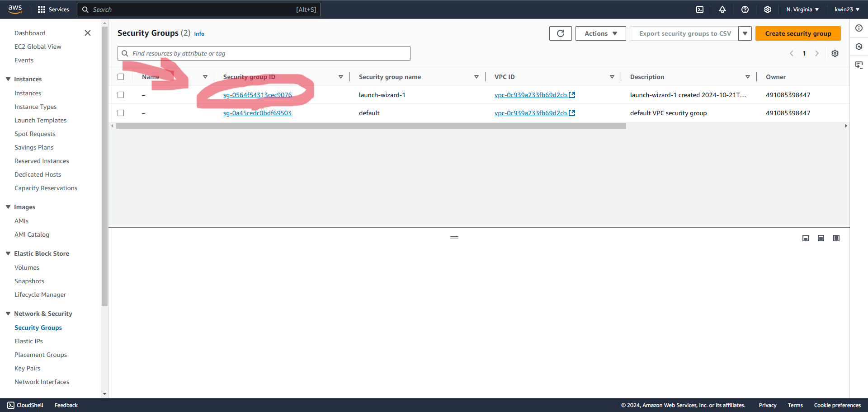Screen dimensions: 868x412
Task: Click the sidebar vertical scrollbar
Action: coord(105,167)
